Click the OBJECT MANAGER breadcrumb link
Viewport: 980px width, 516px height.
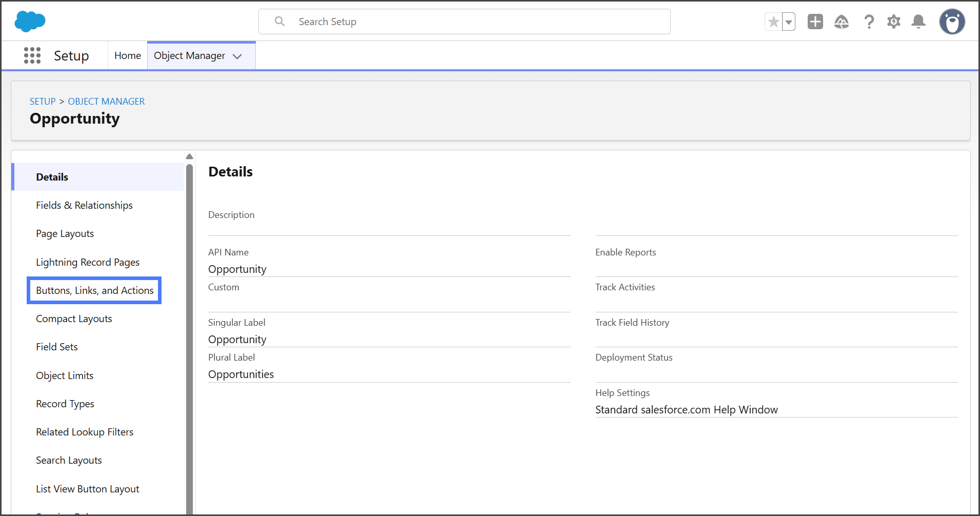tap(106, 102)
